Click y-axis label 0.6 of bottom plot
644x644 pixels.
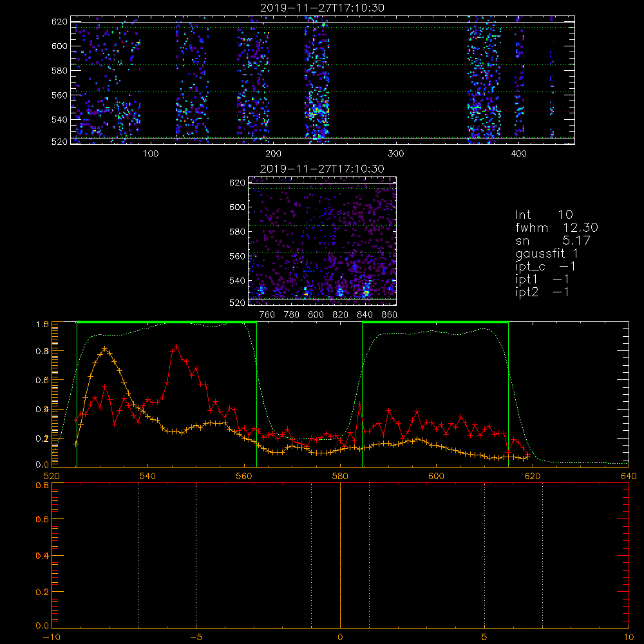pyautogui.click(x=43, y=520)
